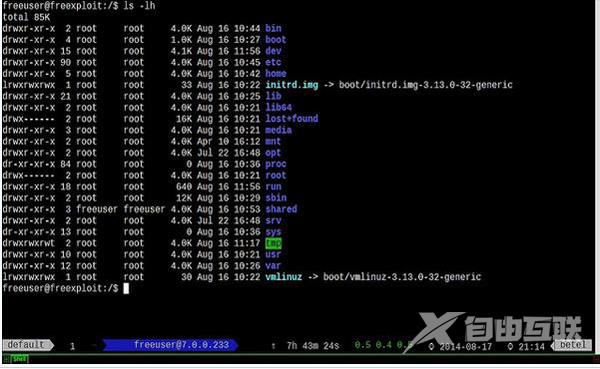Click the 'etc' directory name
Viewport: 600px width, 369px height.
coord(273,62)
